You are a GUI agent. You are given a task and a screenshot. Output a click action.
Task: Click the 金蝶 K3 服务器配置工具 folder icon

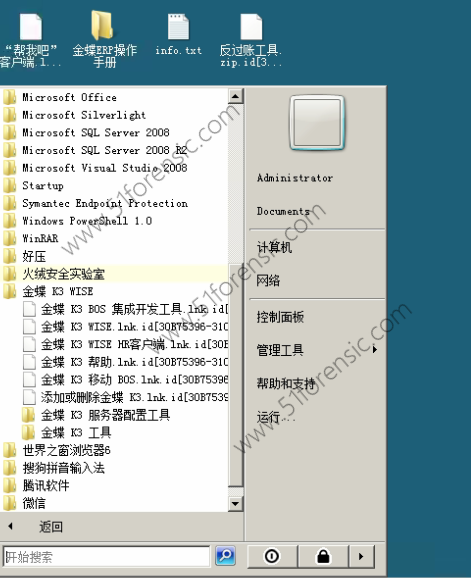pos(28,415)
